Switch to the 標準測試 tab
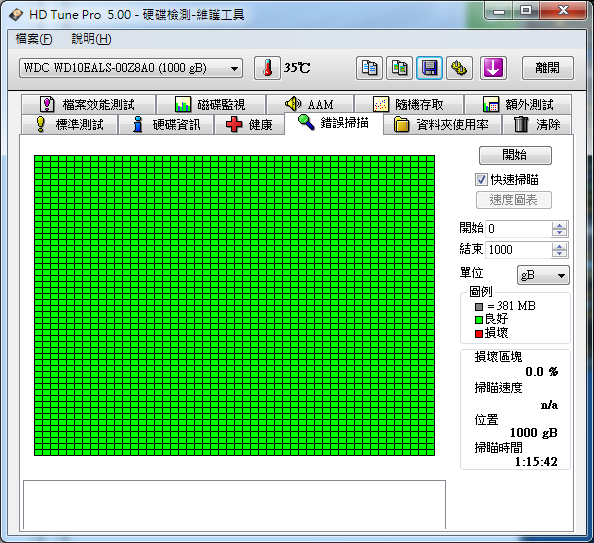 (69, 125)
